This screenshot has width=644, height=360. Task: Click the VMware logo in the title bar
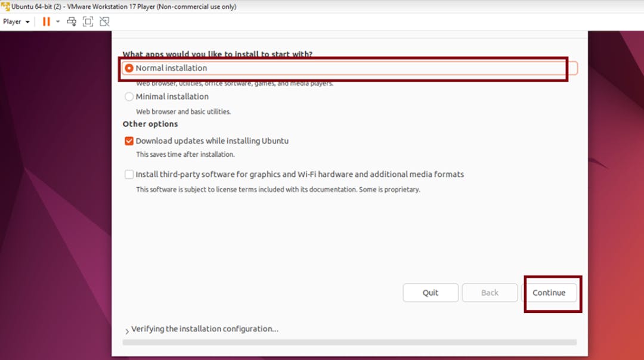coord(5,7)
